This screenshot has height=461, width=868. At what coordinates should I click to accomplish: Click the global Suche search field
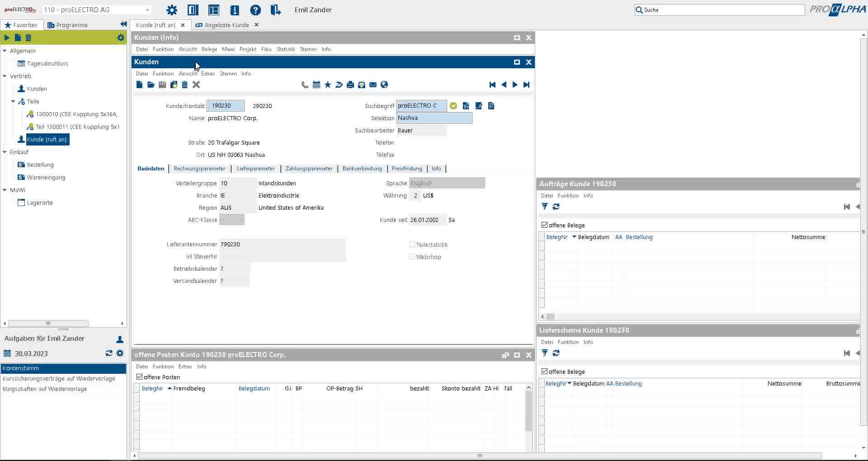click(x=719, y=10)
